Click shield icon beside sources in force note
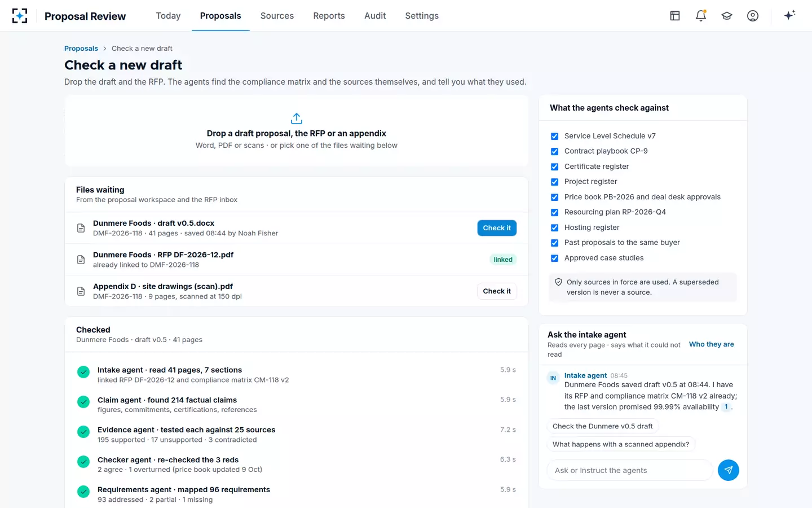This screenshot has width=812, height=508. tap(558, 282)
